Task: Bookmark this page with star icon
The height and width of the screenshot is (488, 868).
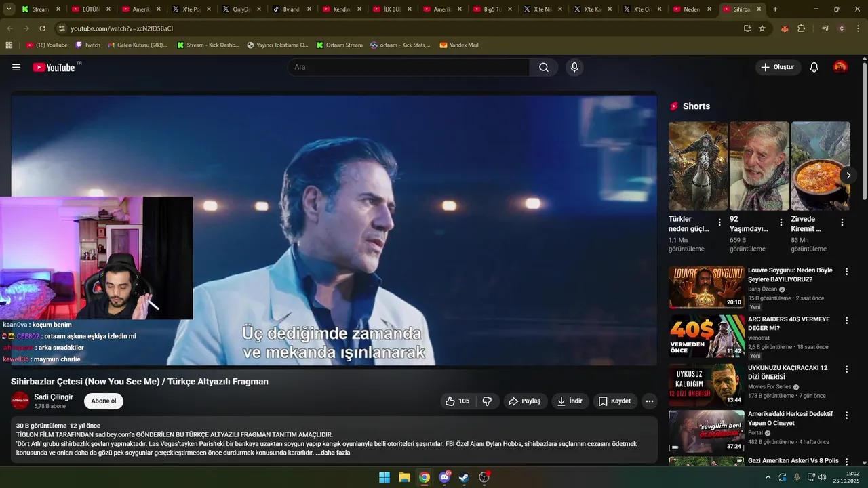Action: point(762,28)
